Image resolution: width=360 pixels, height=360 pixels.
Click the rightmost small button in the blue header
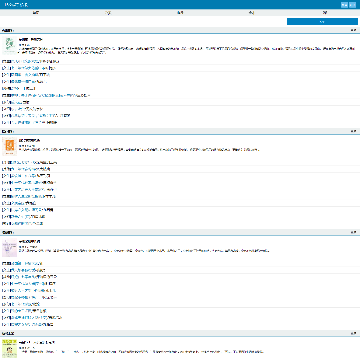(x=352, y=5)
